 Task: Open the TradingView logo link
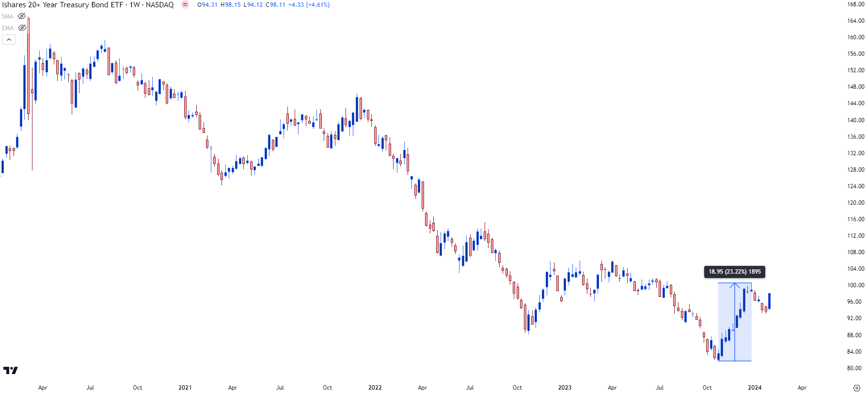(11, 370)
